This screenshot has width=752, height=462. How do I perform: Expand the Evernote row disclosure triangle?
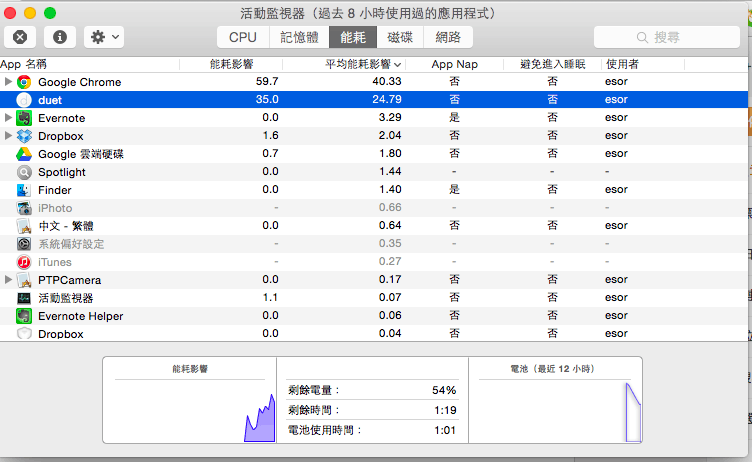9,118
